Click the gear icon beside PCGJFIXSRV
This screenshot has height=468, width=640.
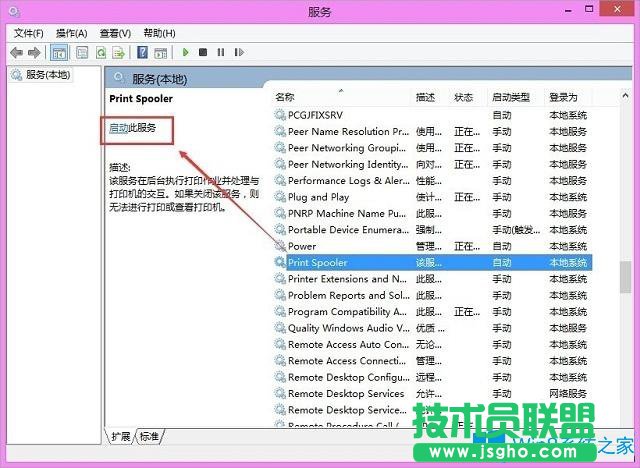coord(280,115)
